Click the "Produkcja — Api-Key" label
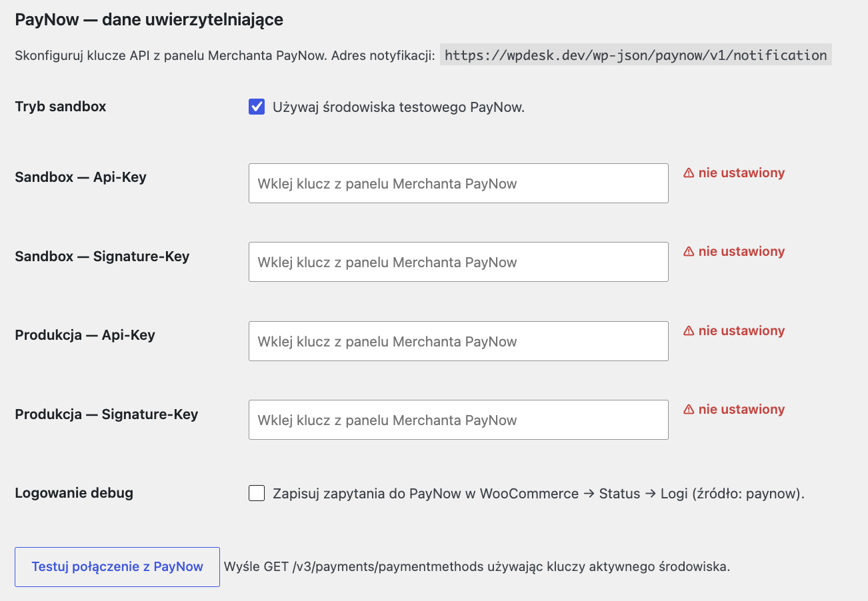This screenshot has height=601, width=868. coord(85,335)
